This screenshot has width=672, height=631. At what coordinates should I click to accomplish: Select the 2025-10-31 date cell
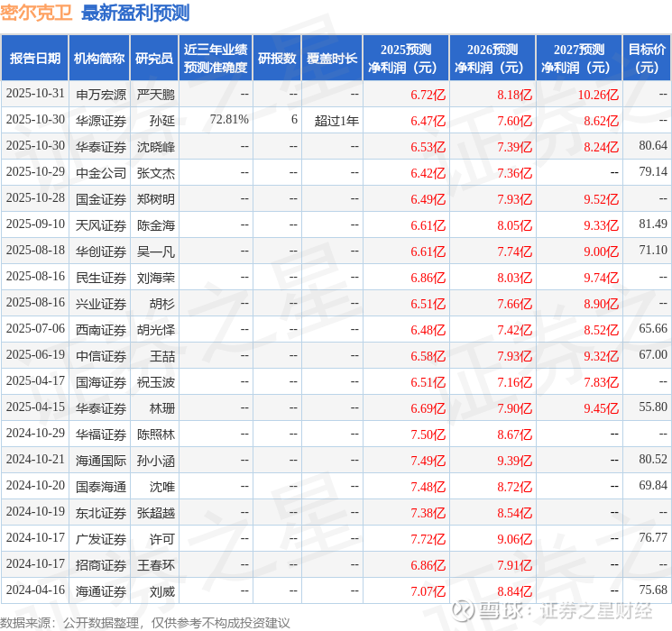35,94
